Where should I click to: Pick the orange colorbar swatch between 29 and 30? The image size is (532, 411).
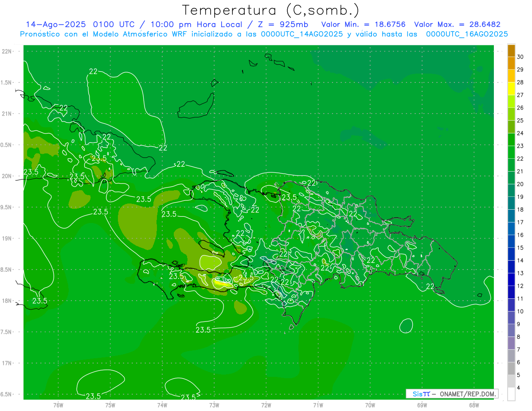[x=511, y=63]
